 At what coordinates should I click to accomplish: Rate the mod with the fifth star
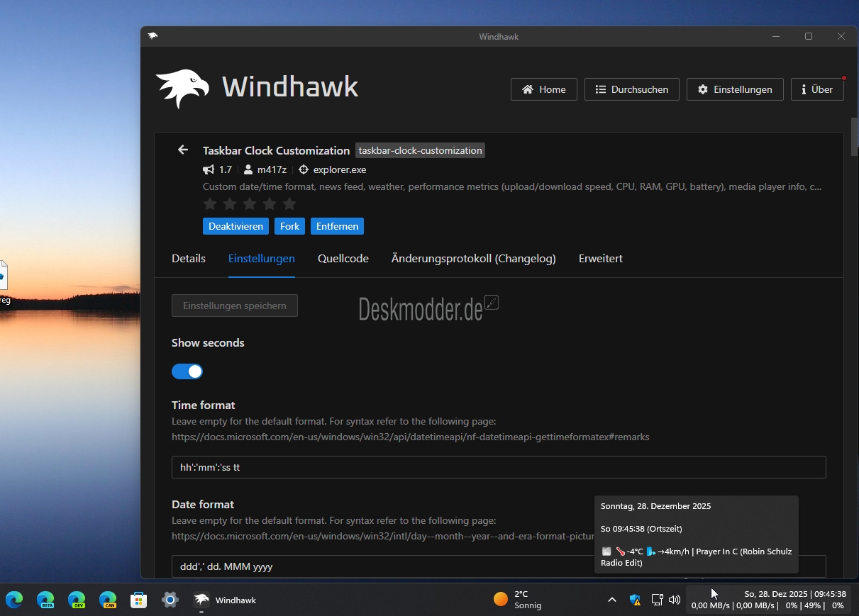click(x=289, y=204)
